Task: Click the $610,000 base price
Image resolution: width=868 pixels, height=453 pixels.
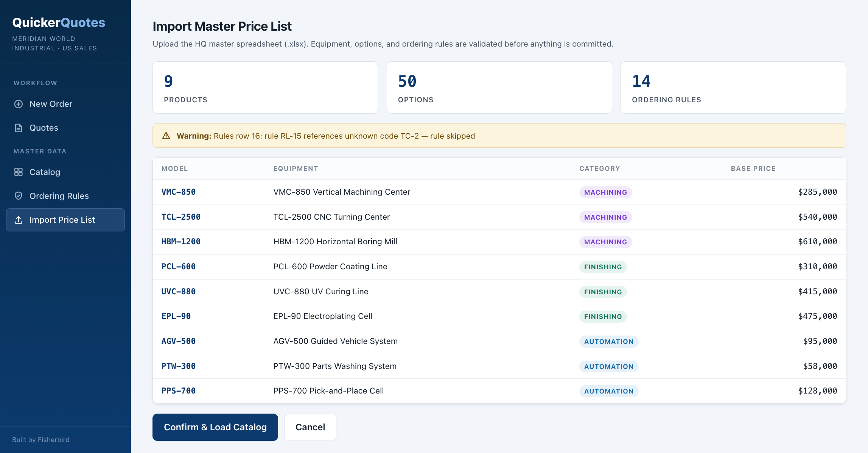Action: coord(817,242)
